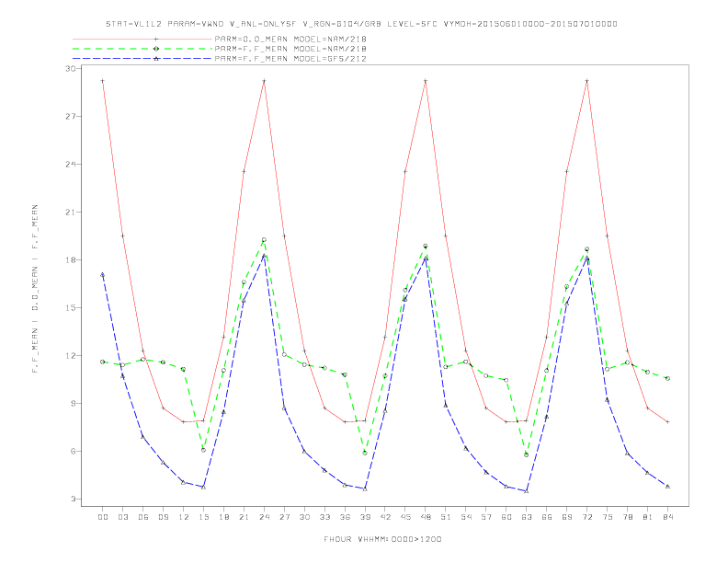
Task: Click x-axis forecast hour label 72
Action: [587, 517]
